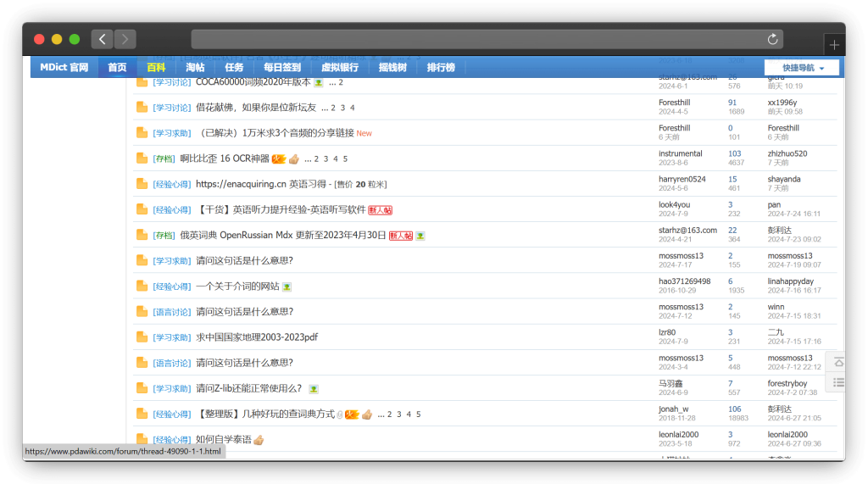Click 新人帖 badge on 英语听力 thread

point(381,210)
